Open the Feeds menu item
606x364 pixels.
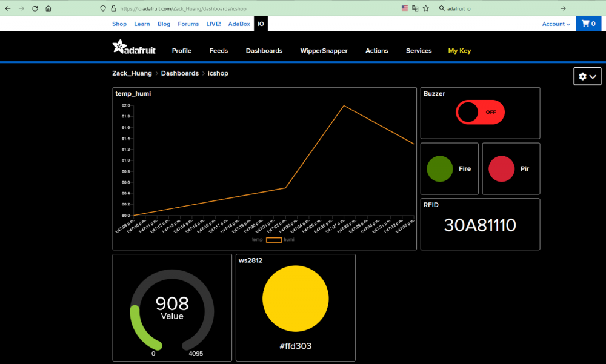pos(218,51)
